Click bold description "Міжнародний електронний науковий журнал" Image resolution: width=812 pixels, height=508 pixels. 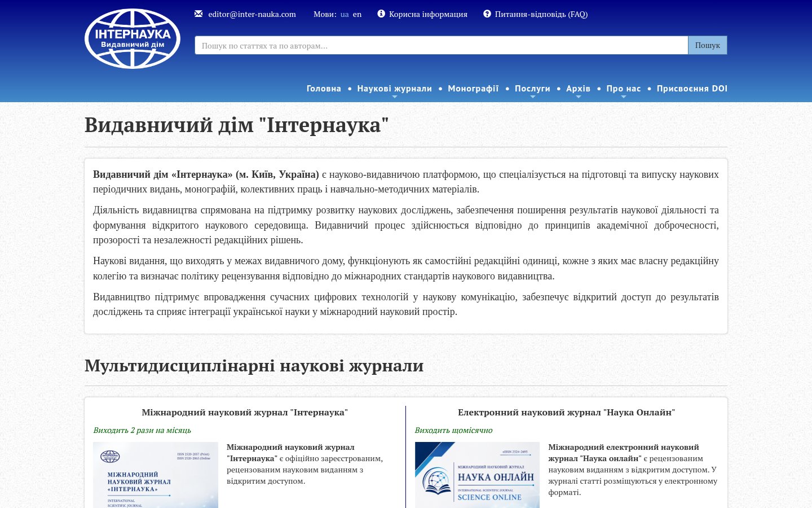(624, 453)
